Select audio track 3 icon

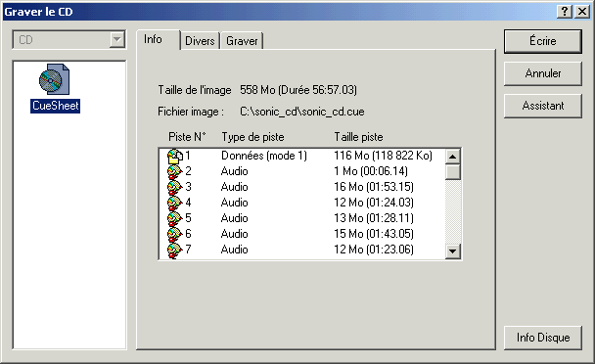click(174, 187)
